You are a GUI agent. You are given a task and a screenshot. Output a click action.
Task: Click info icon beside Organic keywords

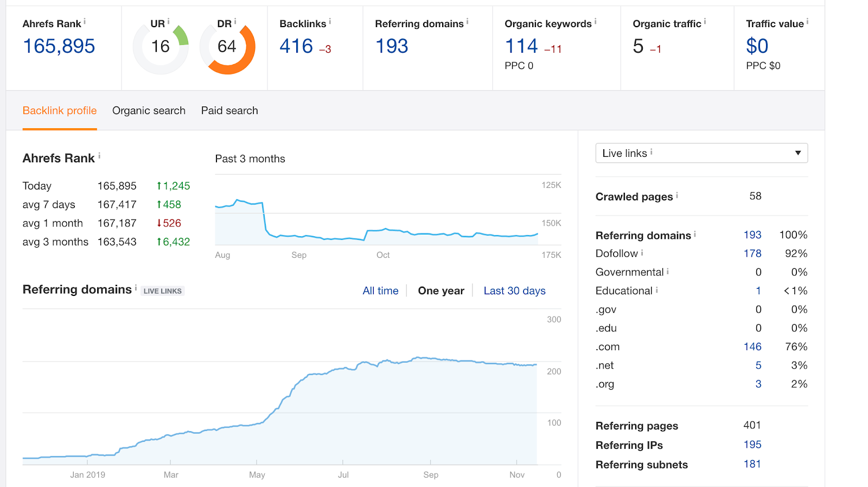coord(595,22)
